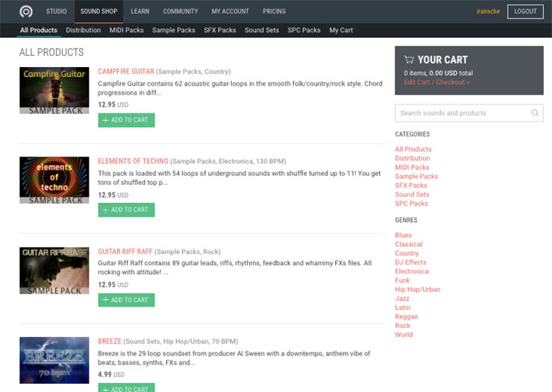Viewport: 552px width, 392px height.
Task: Add Breeze to cart
Action: [x=126, y=388]
